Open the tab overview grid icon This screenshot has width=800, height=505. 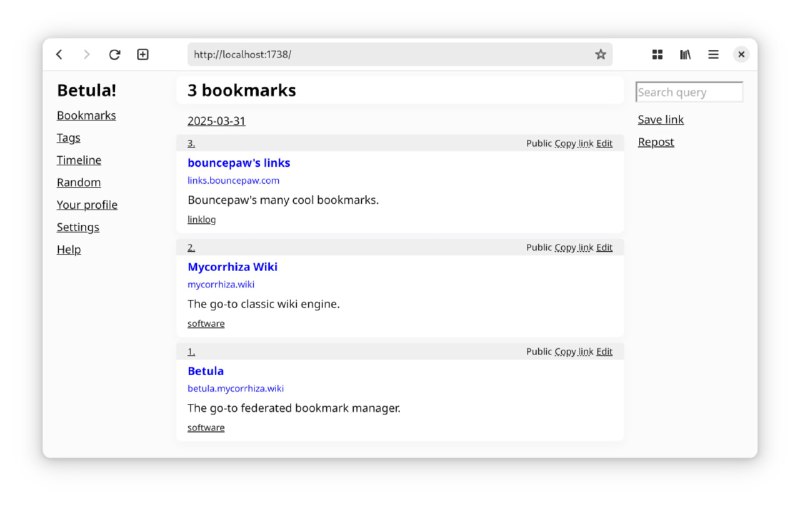tap(657, 55)
